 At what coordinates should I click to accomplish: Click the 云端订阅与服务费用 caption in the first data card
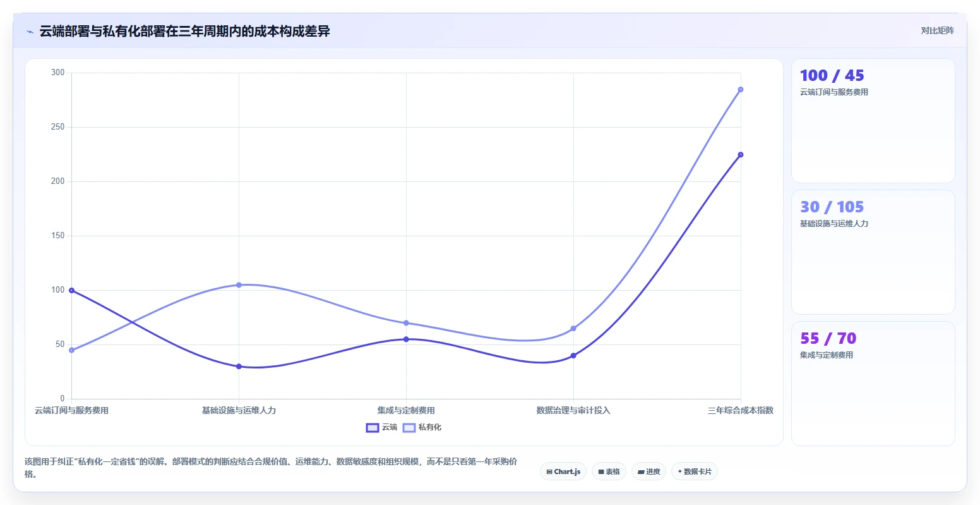click(834, 92)
